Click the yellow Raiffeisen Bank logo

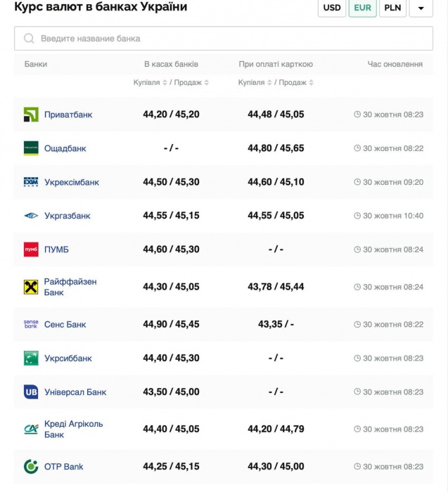pos(31,287)
